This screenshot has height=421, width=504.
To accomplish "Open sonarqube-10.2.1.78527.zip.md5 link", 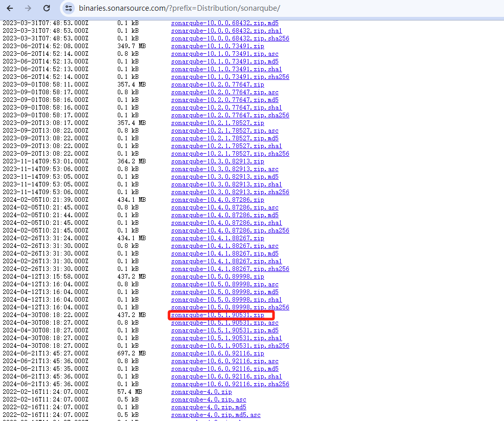I will 225,138.
